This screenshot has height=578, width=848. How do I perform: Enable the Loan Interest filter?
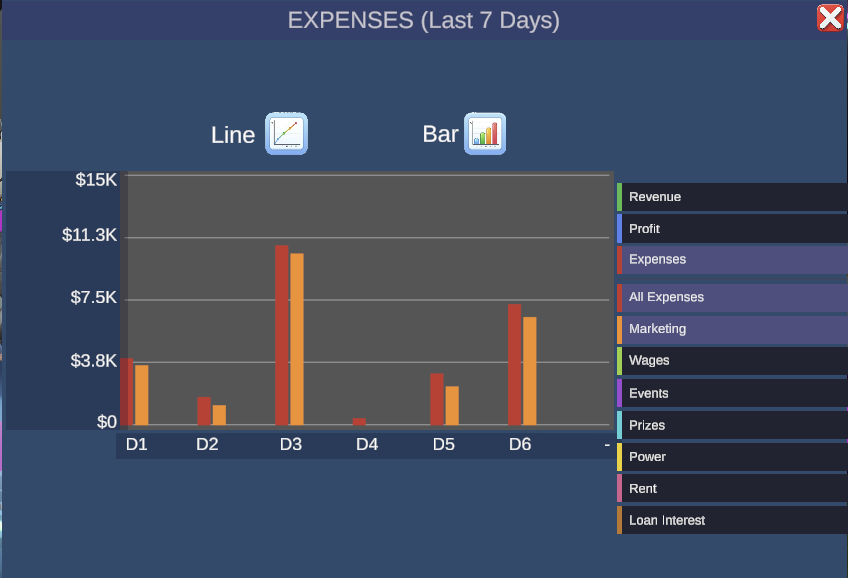click(732, 521)
